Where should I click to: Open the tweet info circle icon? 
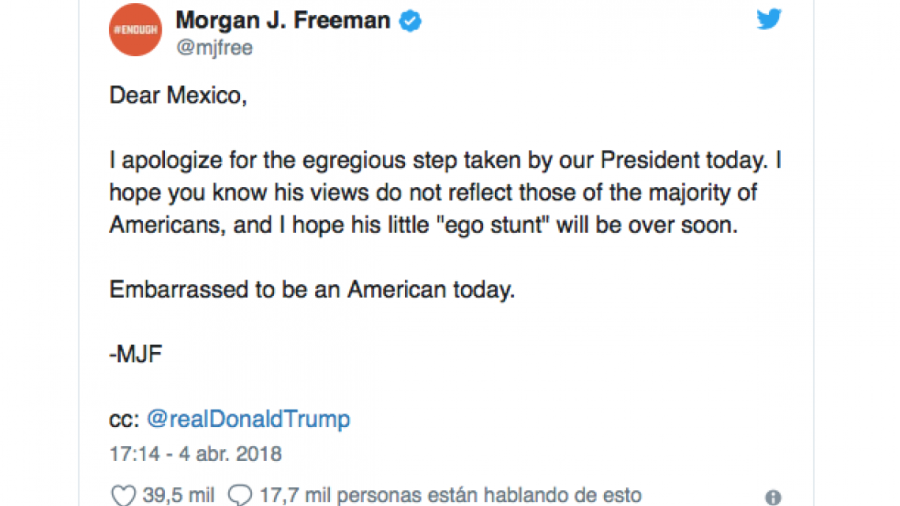coord(773,497)
